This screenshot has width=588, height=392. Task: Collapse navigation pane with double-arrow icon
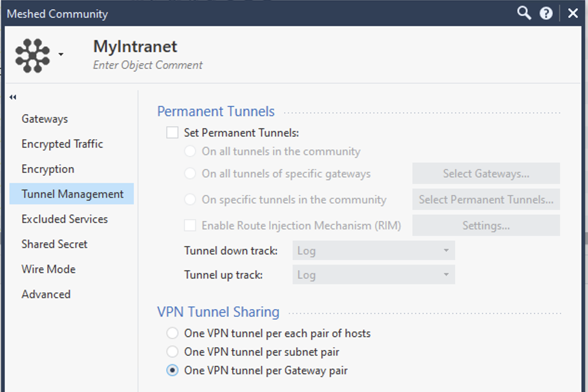13,97
